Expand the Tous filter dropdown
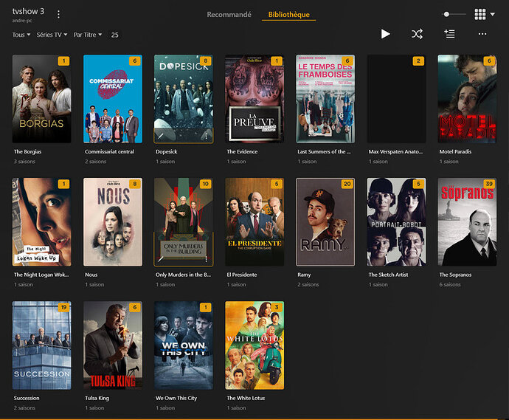Screen dimensions: 509x420 pos(21,35)
